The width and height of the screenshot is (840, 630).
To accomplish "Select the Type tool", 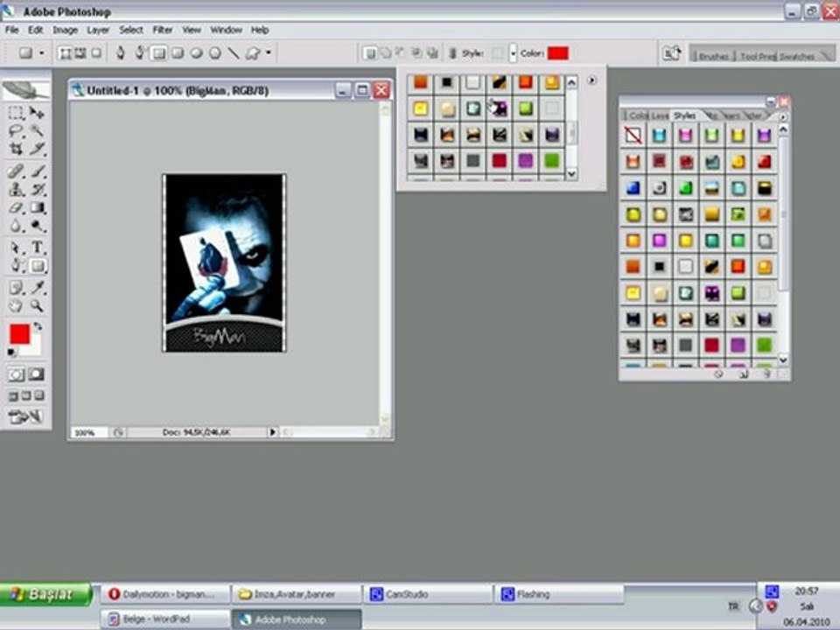I will click(37, 248).
